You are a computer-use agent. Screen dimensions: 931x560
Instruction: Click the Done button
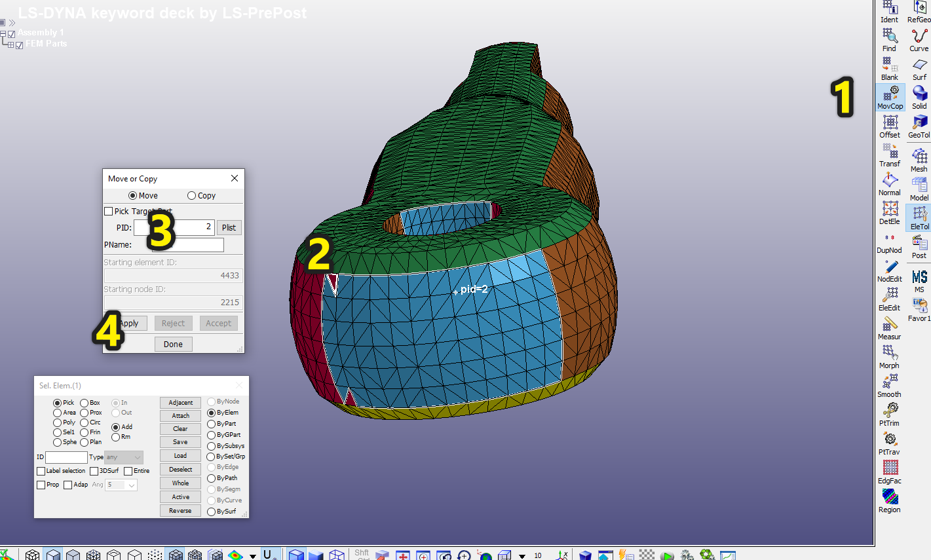173,345
